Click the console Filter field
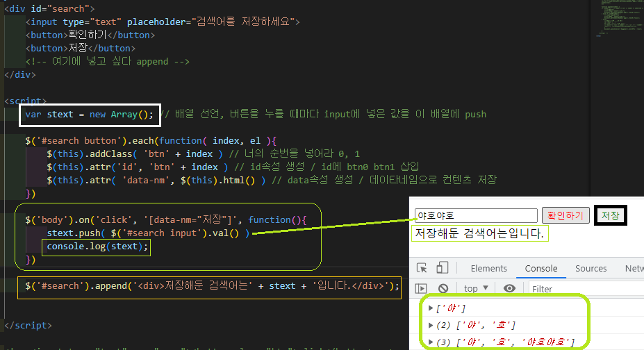The height and width of the screenshot is (350, 644). tap(586, 289)
